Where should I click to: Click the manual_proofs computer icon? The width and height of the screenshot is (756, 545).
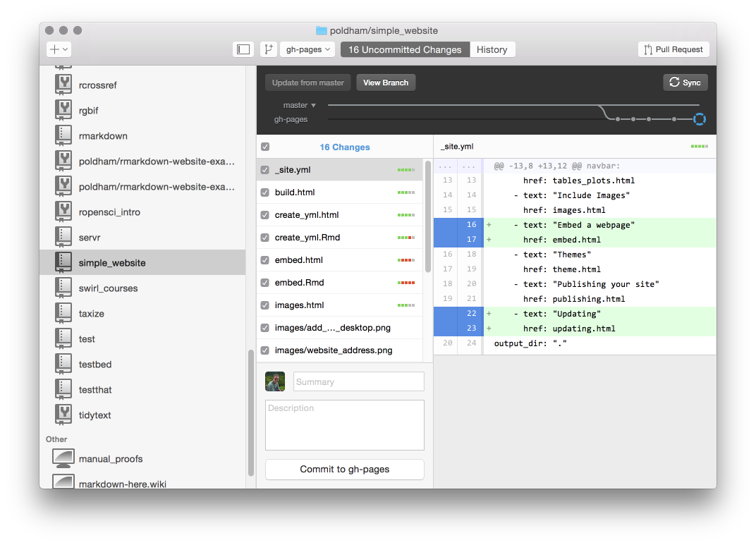pos(63,458)
